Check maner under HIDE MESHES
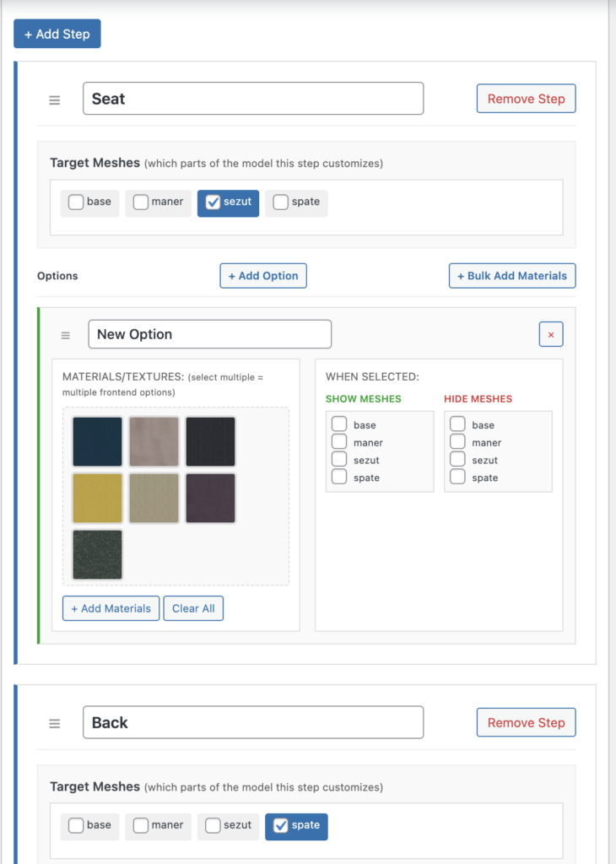616x864 pixels. (x=457, y=442)
